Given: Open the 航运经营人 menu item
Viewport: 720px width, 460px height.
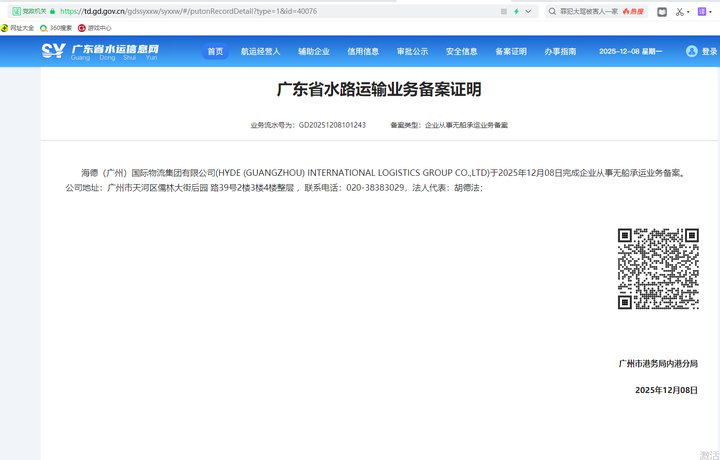Looking at the screenshot, I should pos(260,51).
